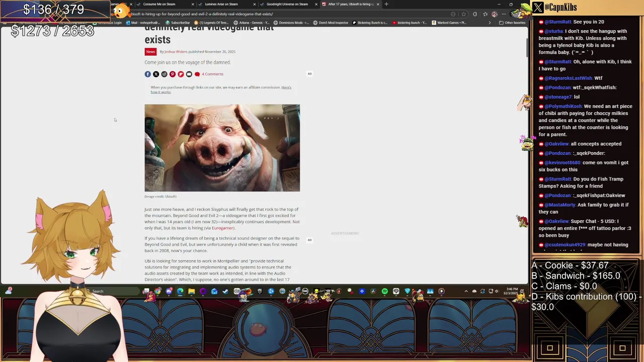Share article on Pinterest

[173, 74]
